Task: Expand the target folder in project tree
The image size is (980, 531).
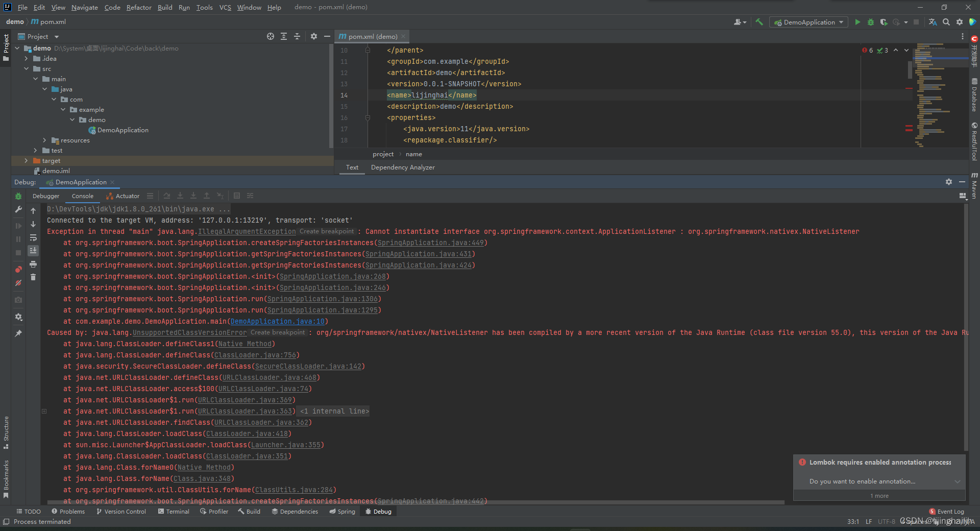Action: [x=26, y=161]
